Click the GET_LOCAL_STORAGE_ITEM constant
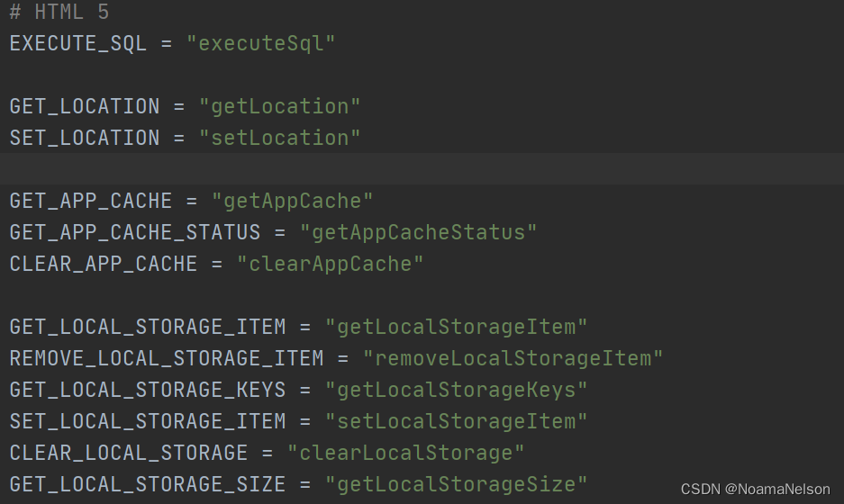This screenshot has height=504, width=844. (148, 327)
